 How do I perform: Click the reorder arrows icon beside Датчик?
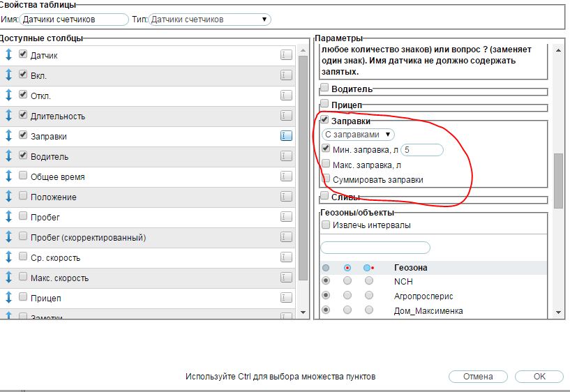pos(8,55)
